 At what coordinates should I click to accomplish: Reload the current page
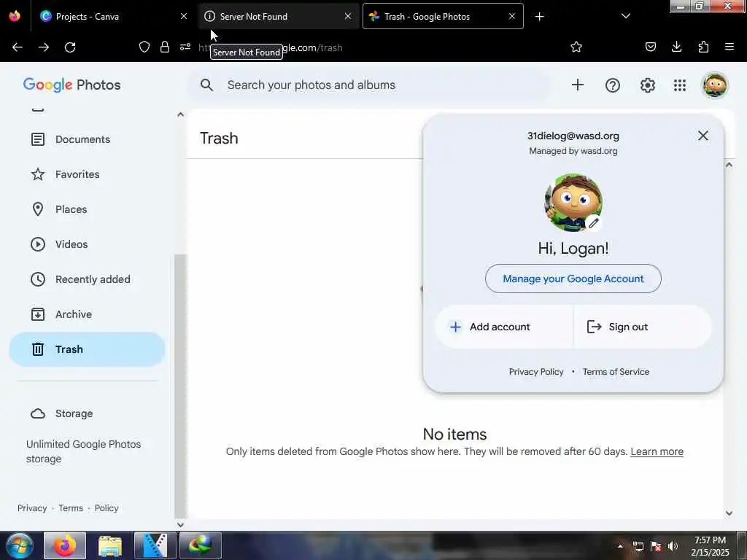70,47
